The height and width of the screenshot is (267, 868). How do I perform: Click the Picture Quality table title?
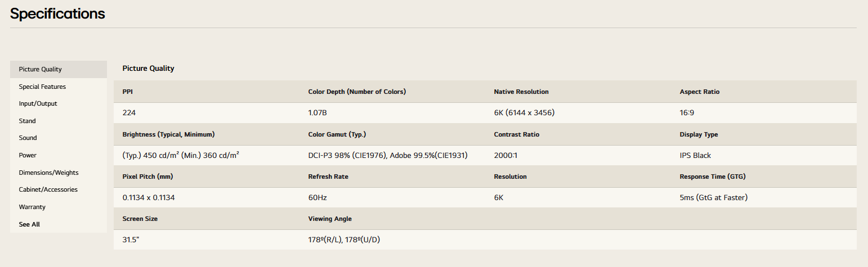[148, 69]
